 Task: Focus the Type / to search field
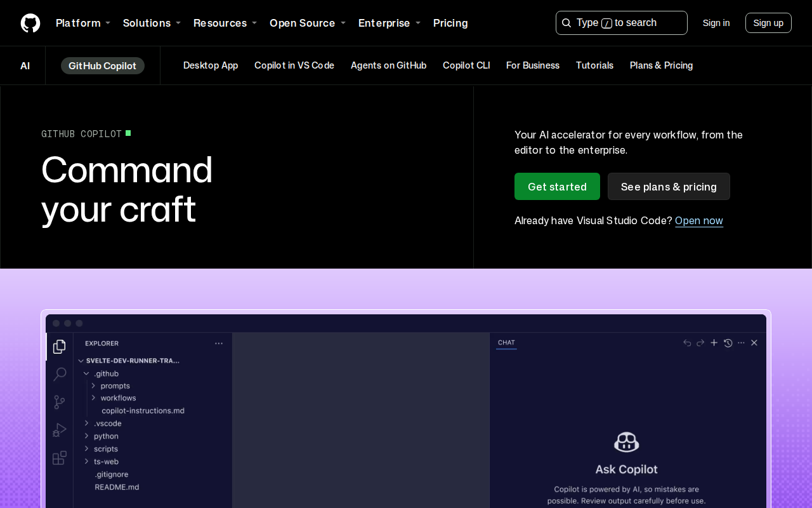click(x=622, y=23)
